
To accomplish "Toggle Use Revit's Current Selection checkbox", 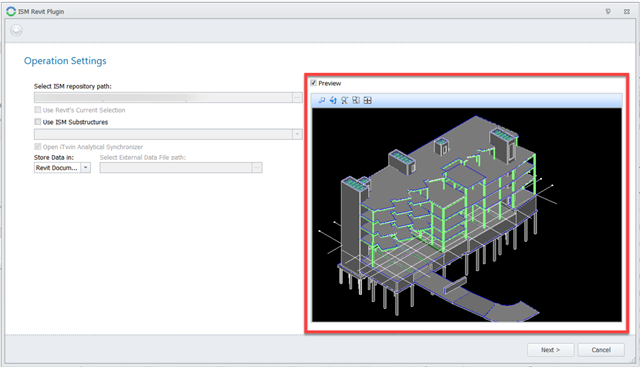I will coord(38,110).
